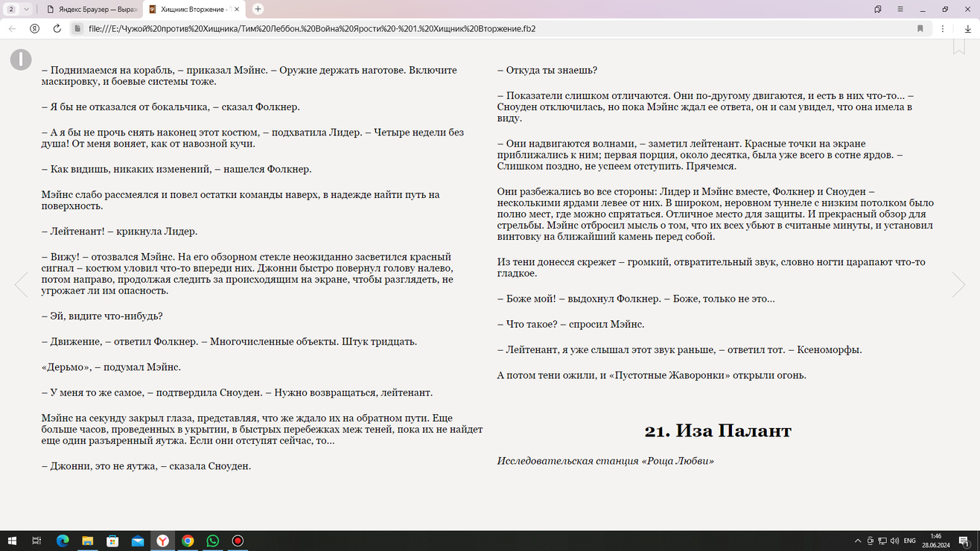Screen dimensions: 980x551
Task: Select the Хищник: Вторжение tab
Action: (x=192, y=9)
